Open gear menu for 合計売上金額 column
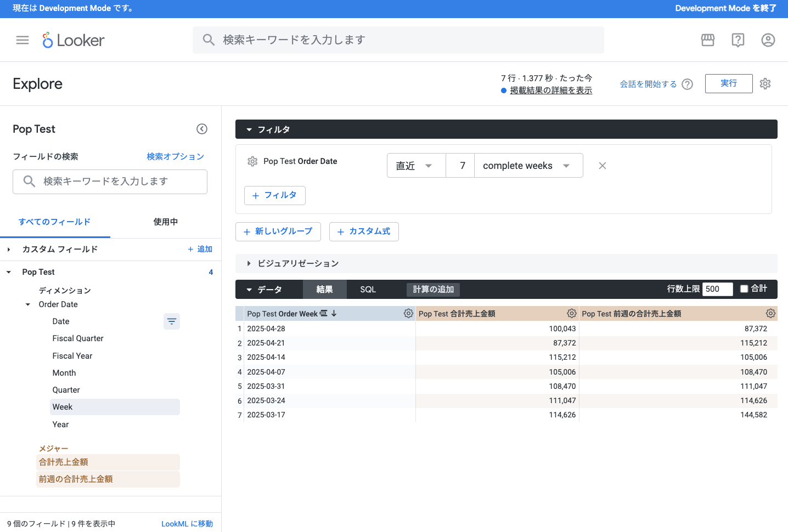The image size is (788, 532). coord(572,313)
